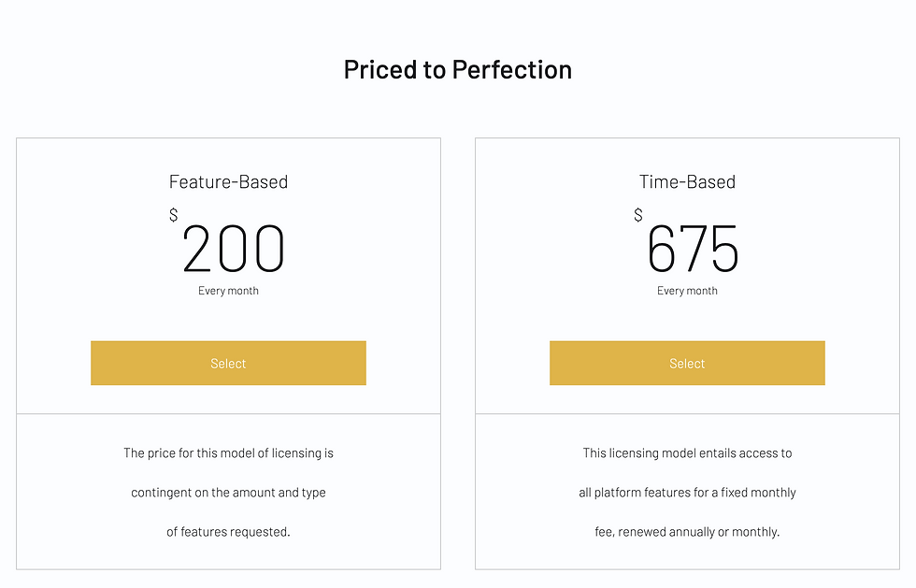Click Every month under Time-Based price

pos(687,291)
